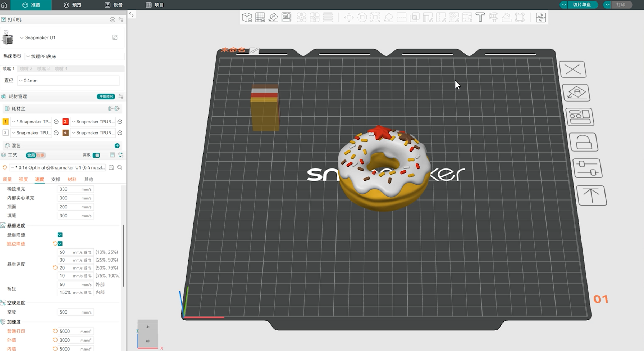Collapse the left sidebar arrow button
644x351 pixels.
tap(132, 15)
